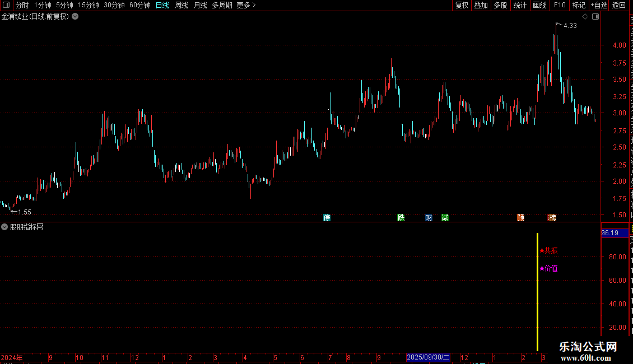Click the diamond icon above the chart
Viewport: 633px width, 364px height.
(585, 17)
